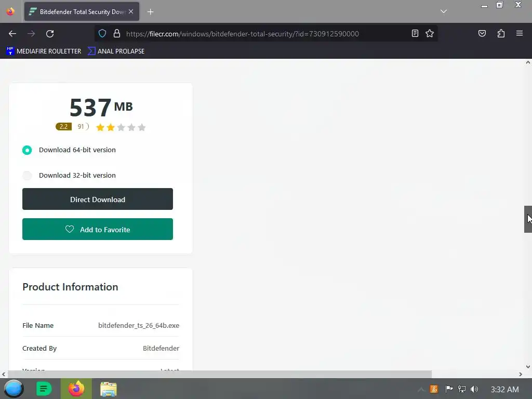
Task: Click the 91 votes count
Action: pyautogui.click(x=81, y=127)
